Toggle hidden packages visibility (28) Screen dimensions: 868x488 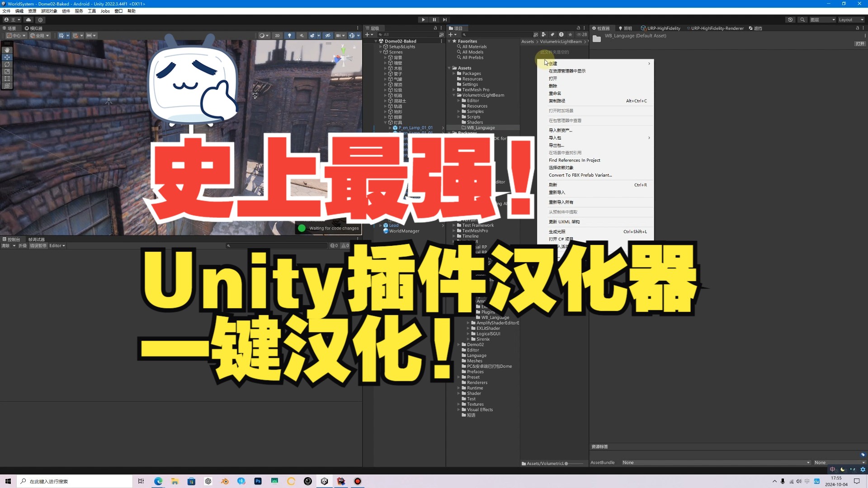coord(582,34)
